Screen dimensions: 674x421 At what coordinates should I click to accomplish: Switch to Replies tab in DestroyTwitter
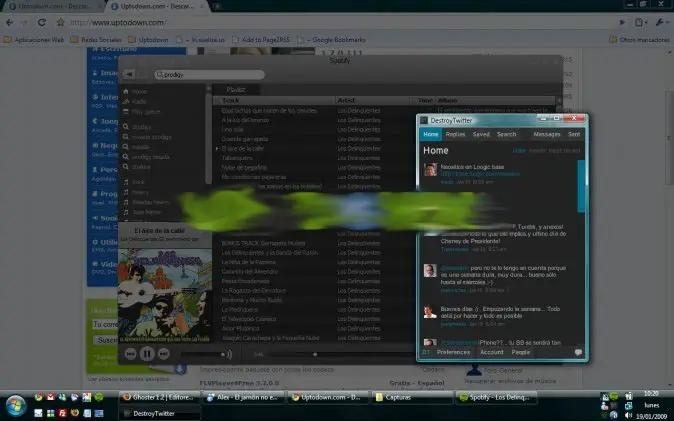pos(455,134)
